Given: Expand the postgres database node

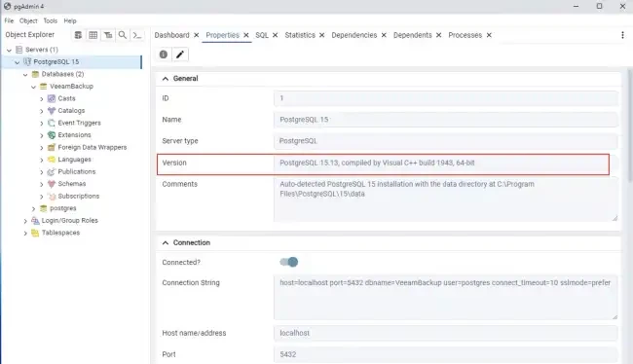Looking at the screenshot, I should (33, 208).
